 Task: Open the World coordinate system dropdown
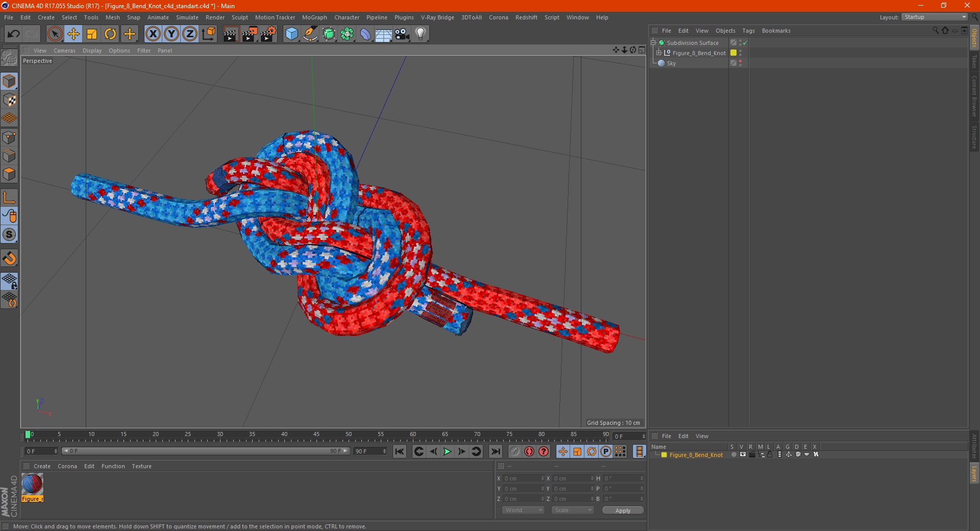pos(523,510)
